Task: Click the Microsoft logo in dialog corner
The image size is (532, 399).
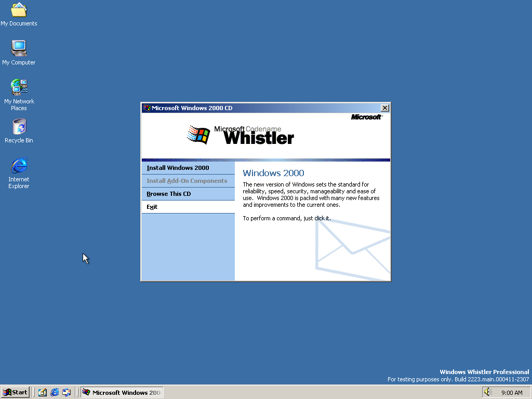Action: coord(366,117)
